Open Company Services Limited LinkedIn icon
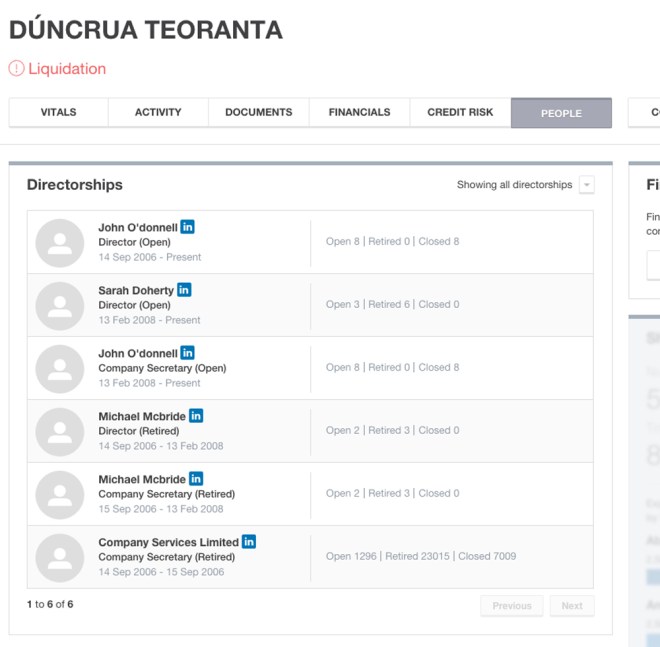Screen dimensions: 660x647 click(249, 541)
